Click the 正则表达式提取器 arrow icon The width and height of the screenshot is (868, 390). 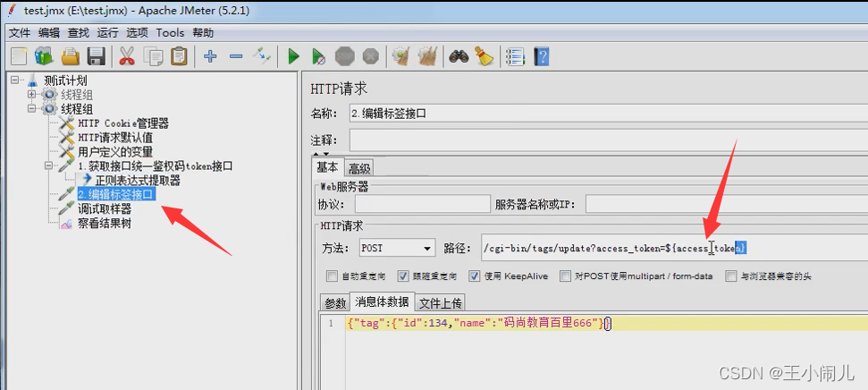point(87,181)
